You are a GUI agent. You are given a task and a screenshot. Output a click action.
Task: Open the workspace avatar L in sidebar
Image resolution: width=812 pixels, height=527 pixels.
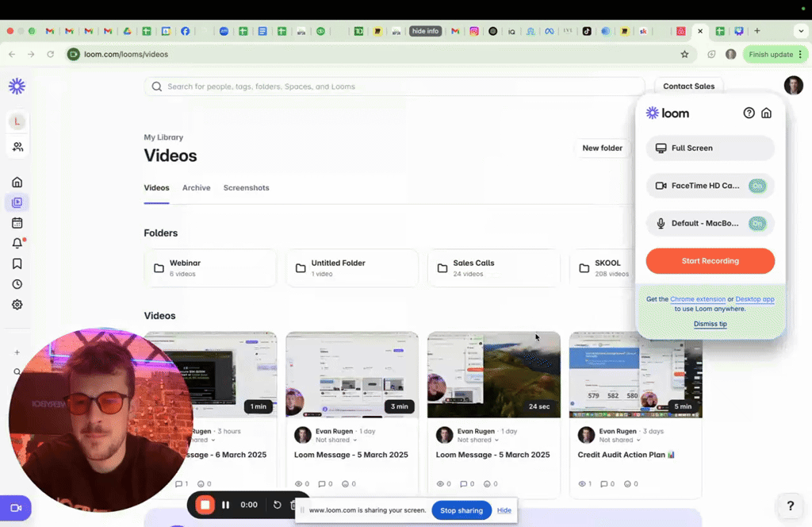[17, 121]
